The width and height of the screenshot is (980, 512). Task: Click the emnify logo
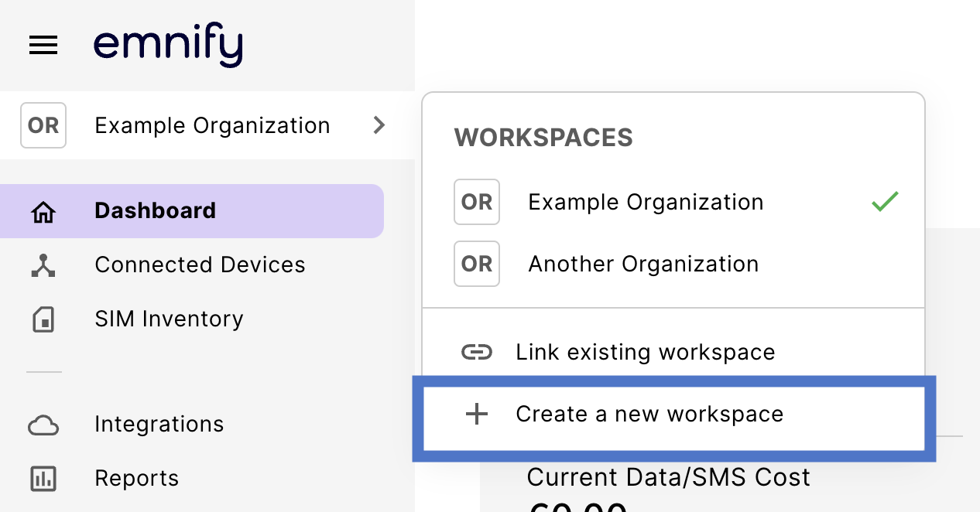(x=168, y=46)
